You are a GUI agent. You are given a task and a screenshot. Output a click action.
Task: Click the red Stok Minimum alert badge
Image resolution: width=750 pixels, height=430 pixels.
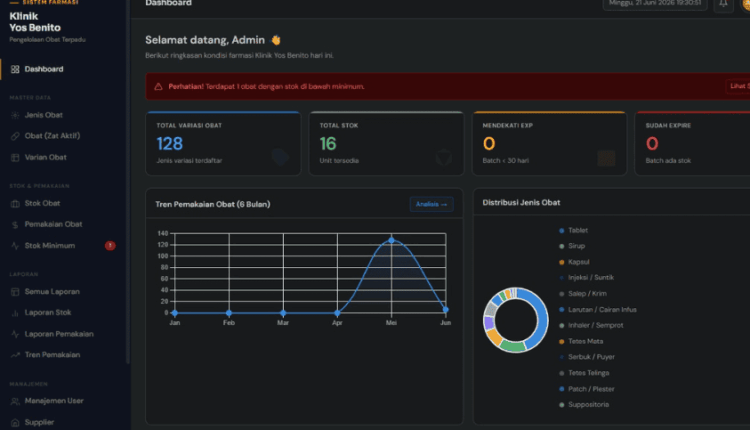[110, 246]
